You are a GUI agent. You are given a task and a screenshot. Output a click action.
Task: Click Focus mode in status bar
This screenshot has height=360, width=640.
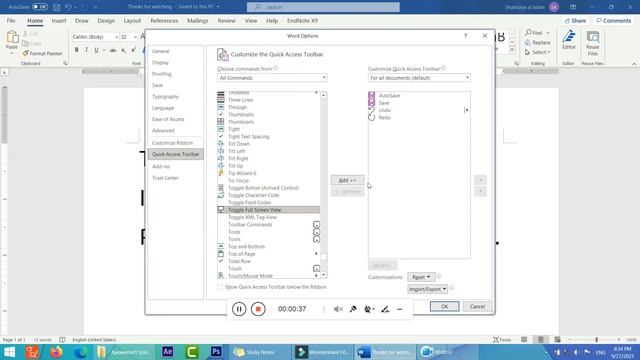pyautogui.click(x=502, y=340)
